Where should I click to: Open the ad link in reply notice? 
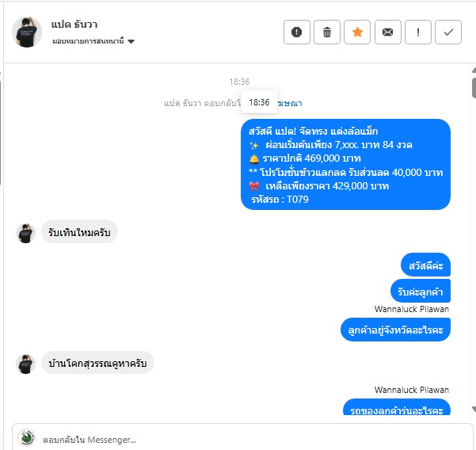[x=290, y=104]
